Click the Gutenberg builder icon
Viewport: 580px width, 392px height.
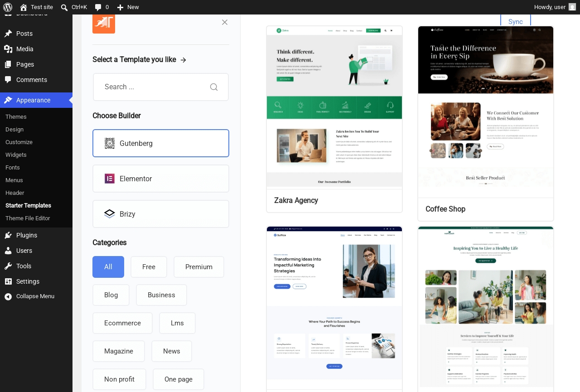coord(110,143)
